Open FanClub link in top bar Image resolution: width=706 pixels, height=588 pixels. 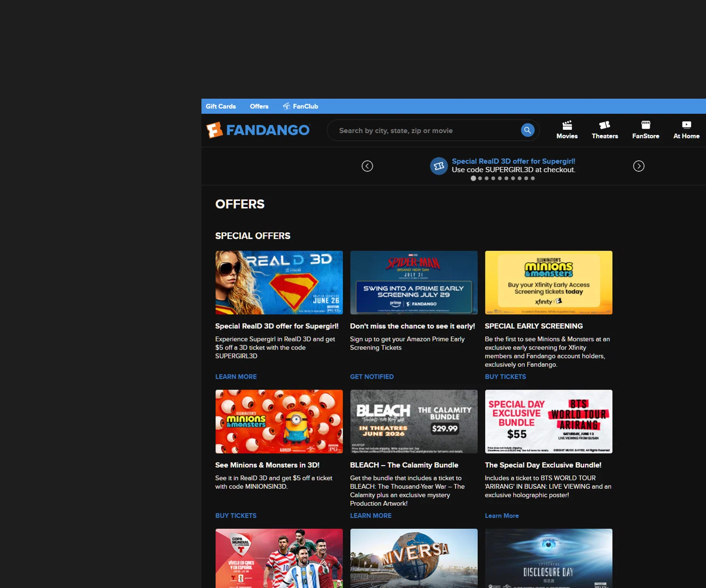point(305,106)
